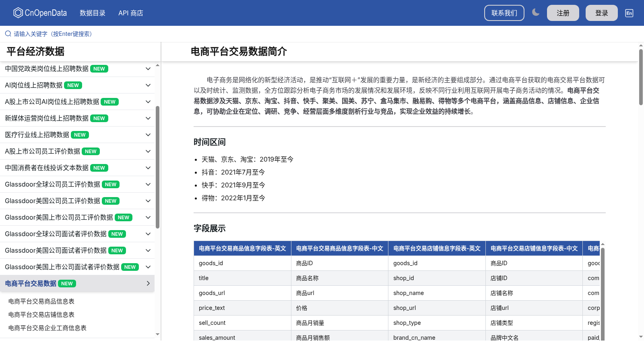644x347 pixels.
Task: Click the shop_name table cell
Action: click(437, 293)
